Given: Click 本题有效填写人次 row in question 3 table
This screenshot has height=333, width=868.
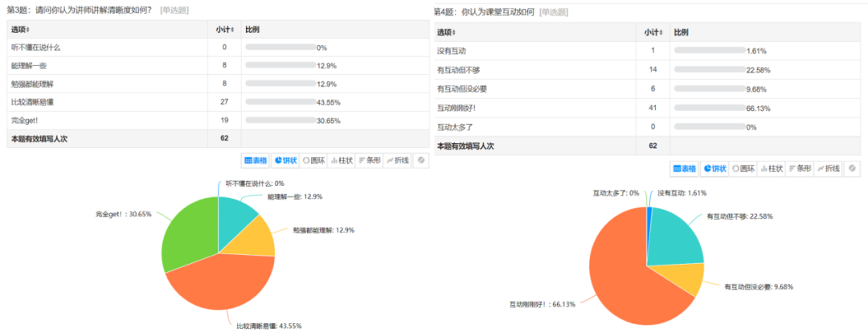Looking at the screenshot, I should coord(218,138).
